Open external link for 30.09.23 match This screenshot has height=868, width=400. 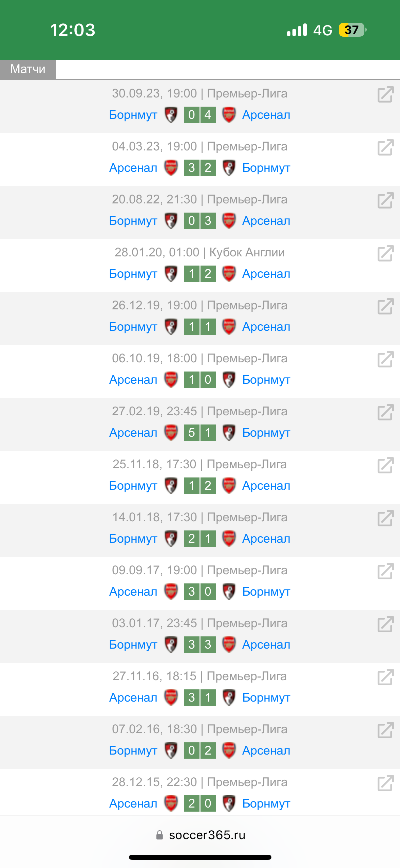(x=385, y=94)
